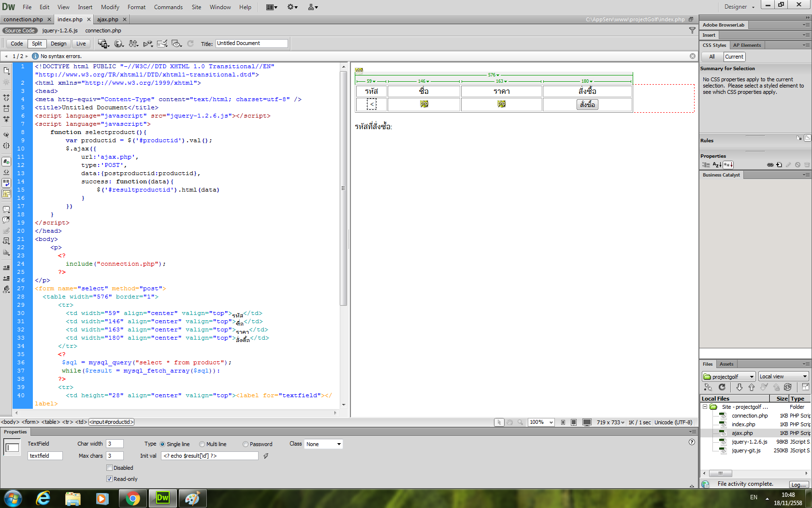Click the Open Documents icon in coding toolbar
This screenshot has height=508, width=812.
point(6,71)
